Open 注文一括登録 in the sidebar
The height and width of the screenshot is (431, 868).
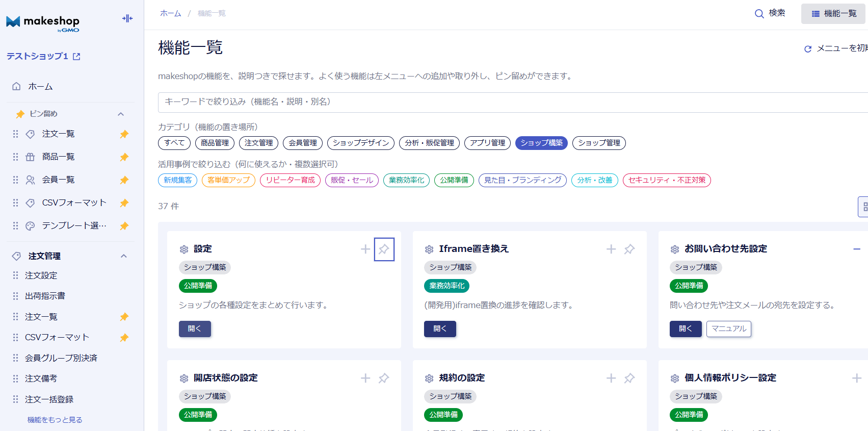49,399
